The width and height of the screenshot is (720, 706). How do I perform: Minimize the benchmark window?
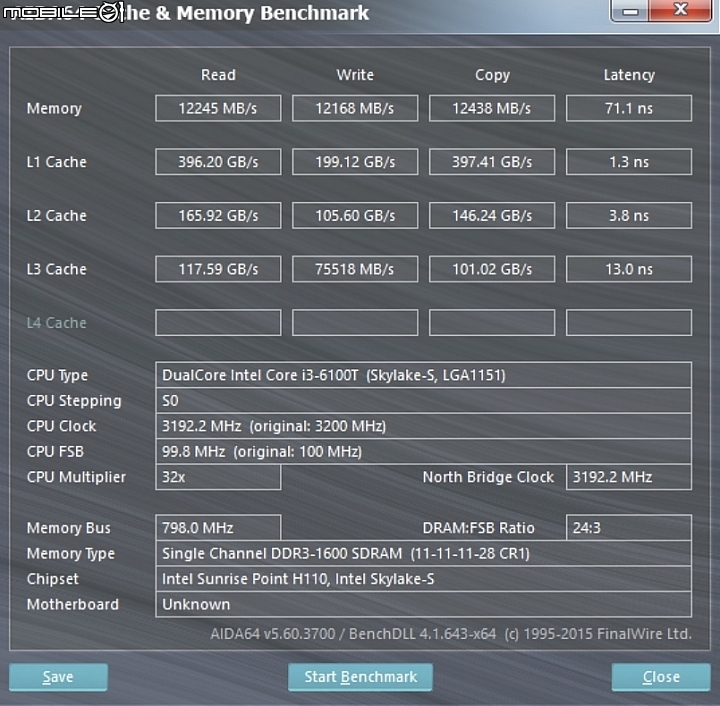pos(630,11)
